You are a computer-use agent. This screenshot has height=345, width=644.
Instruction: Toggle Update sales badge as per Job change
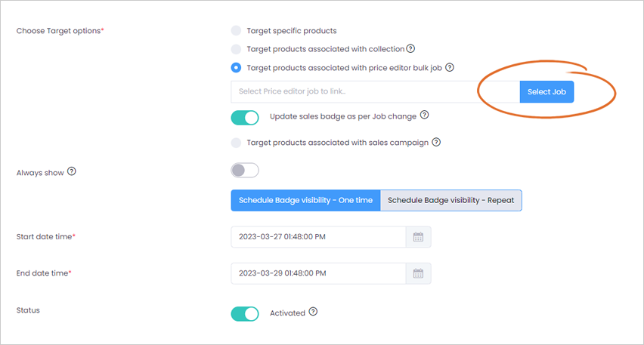(245, 118)
